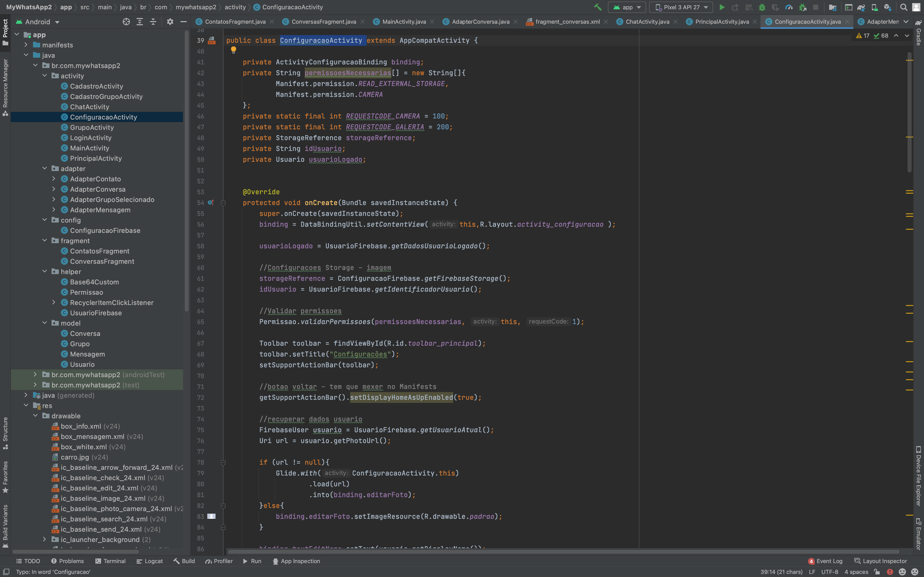Open the Pixel 3 API 27 device dropdown

coord(681,7)
